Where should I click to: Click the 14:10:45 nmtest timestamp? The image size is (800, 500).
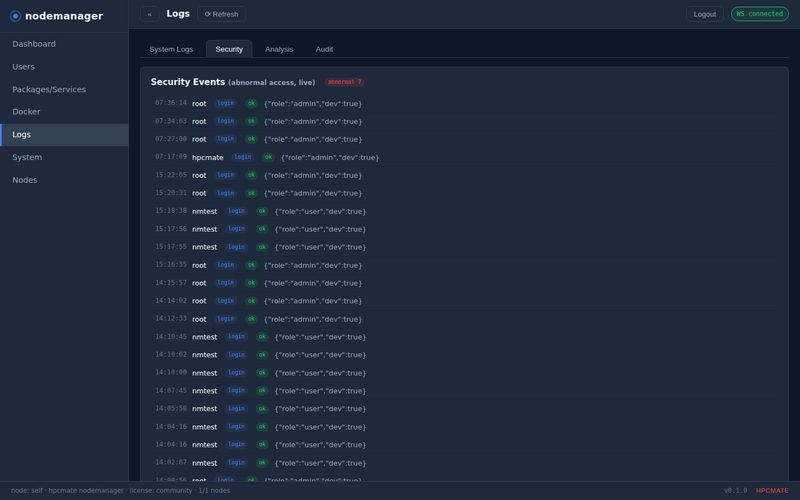tap(171, 337)
